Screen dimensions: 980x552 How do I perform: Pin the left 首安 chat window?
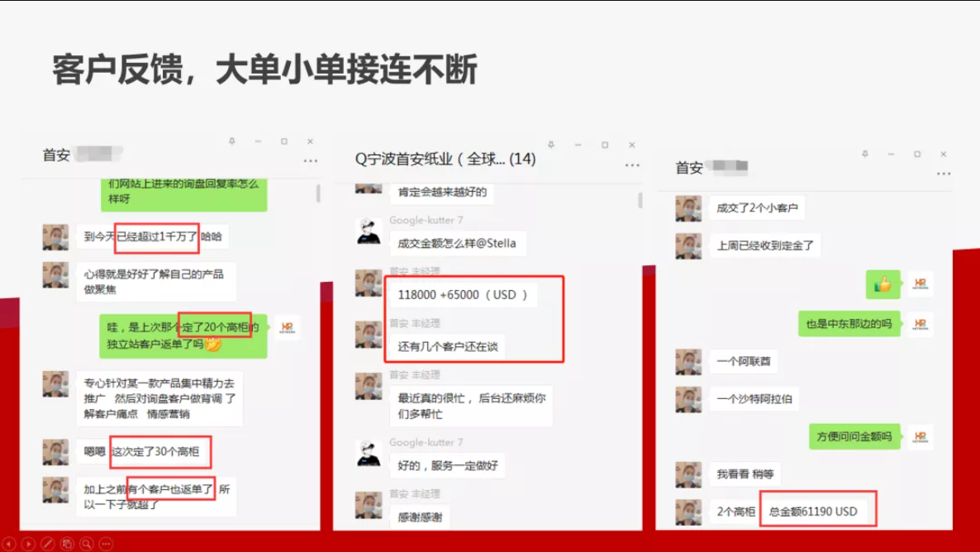232,142
